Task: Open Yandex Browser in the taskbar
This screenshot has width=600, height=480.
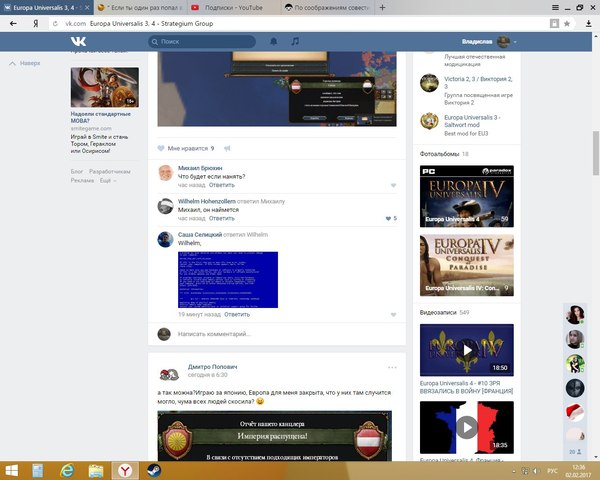Action: tap(123, 467)
